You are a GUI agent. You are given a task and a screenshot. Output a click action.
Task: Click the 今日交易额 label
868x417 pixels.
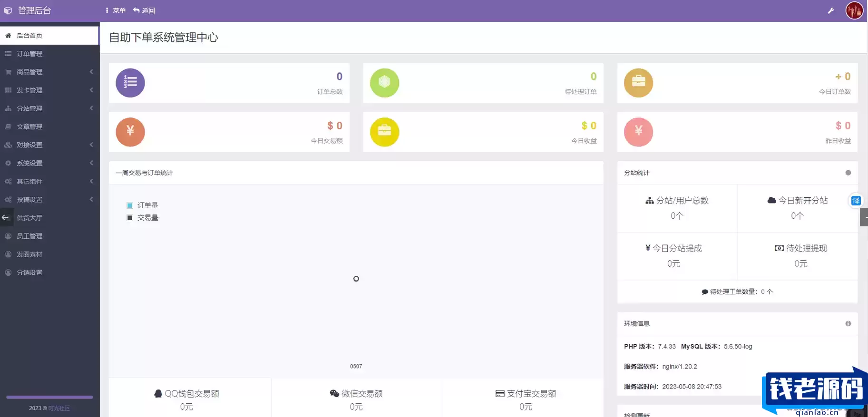tap(327, 141)
